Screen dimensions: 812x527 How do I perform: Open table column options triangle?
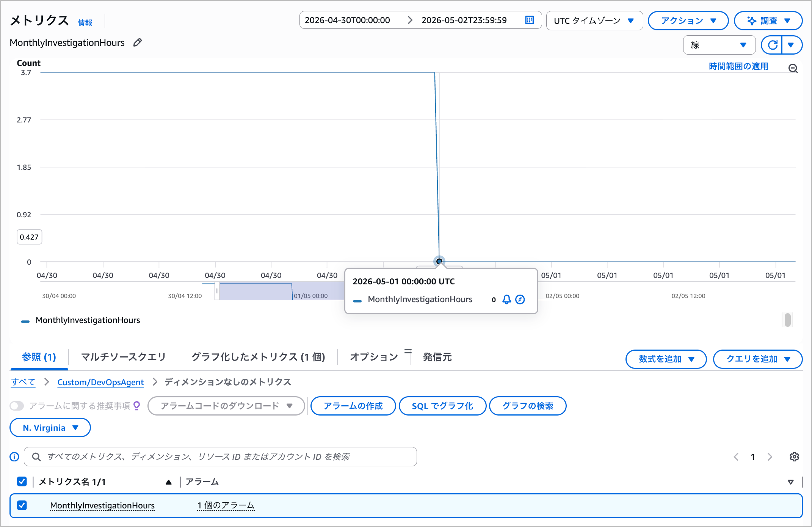pos(790,482)
